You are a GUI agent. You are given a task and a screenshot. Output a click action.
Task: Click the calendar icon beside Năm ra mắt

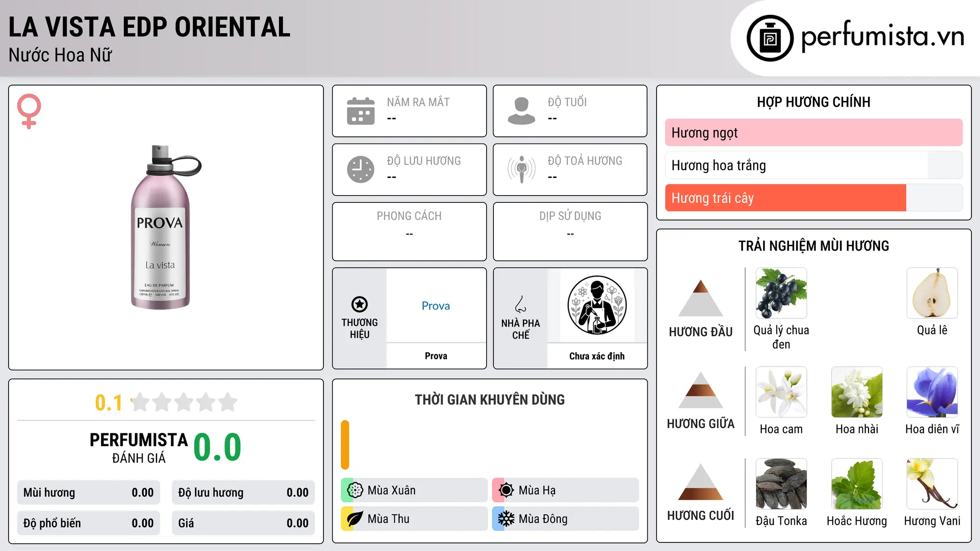coord(361,111)
